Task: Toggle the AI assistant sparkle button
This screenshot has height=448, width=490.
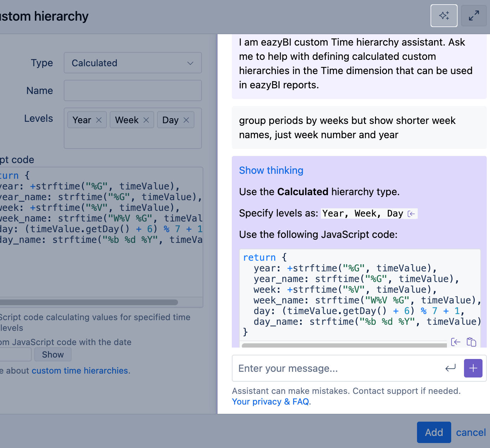Action: point(444,16)
